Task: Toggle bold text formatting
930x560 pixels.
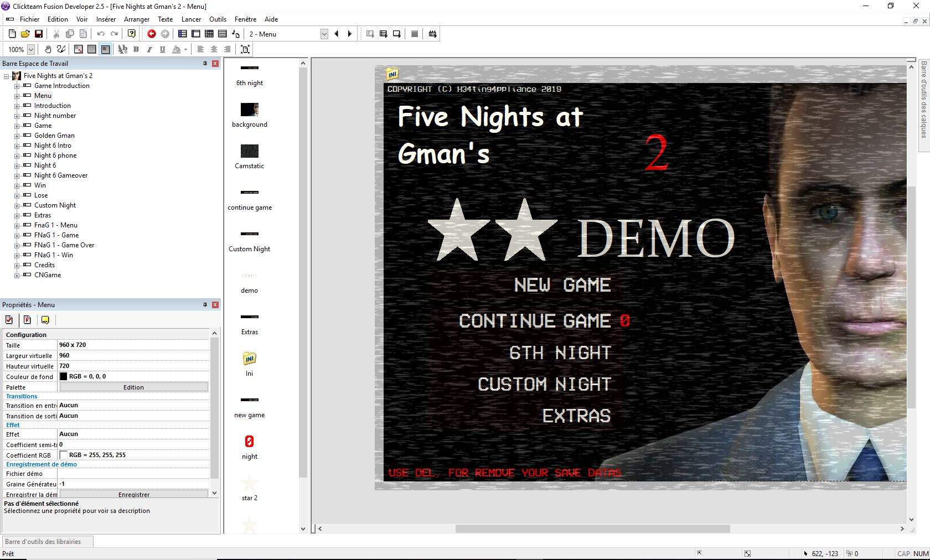Action: (136, 49)
